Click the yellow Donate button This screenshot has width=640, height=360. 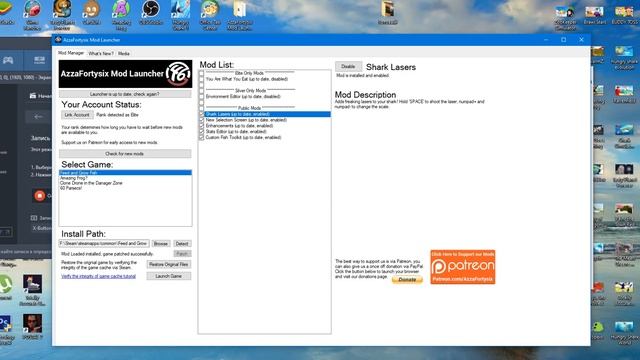(407, 280)
